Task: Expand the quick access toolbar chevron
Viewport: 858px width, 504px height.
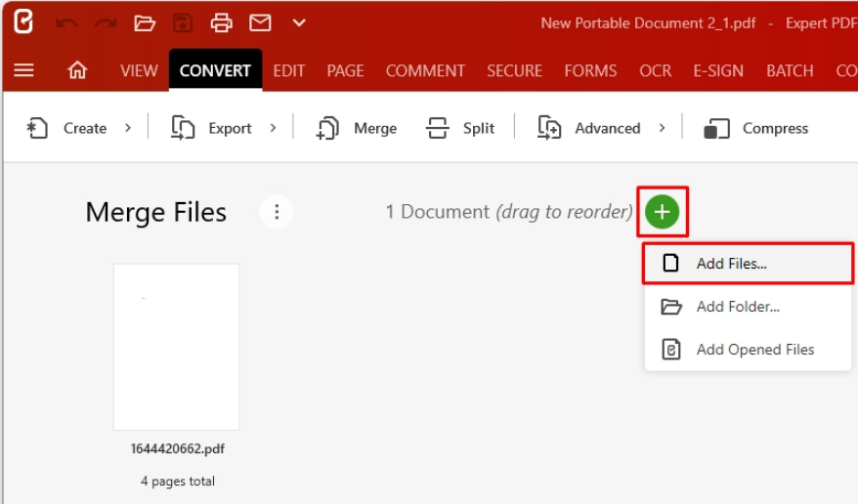Action: (x=299, y=22)
